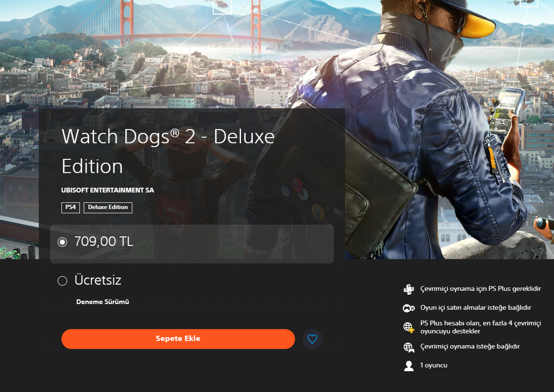Select the 709,00 TL radio option
The width and height of the screenshot is (554, 392).
(x=62, y=242)
